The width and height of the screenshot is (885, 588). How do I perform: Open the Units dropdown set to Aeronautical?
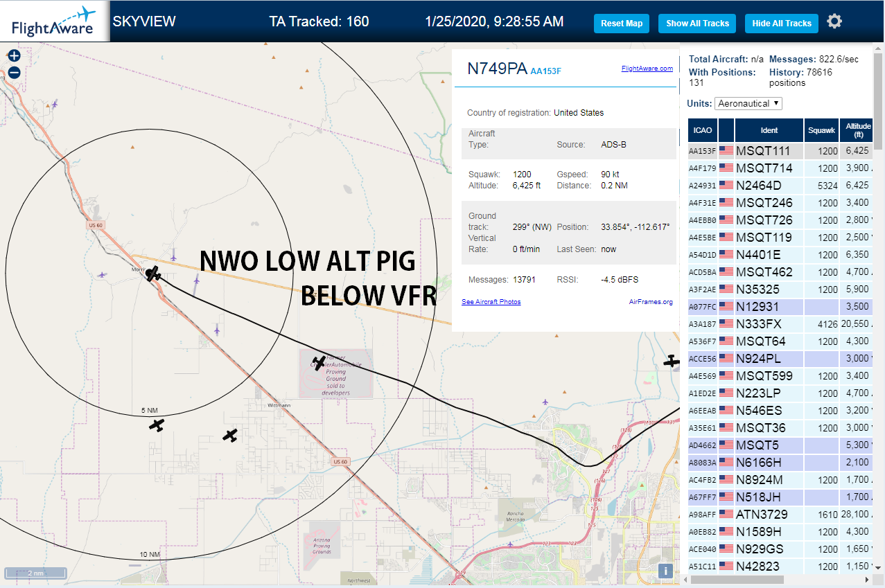[748, 103]
